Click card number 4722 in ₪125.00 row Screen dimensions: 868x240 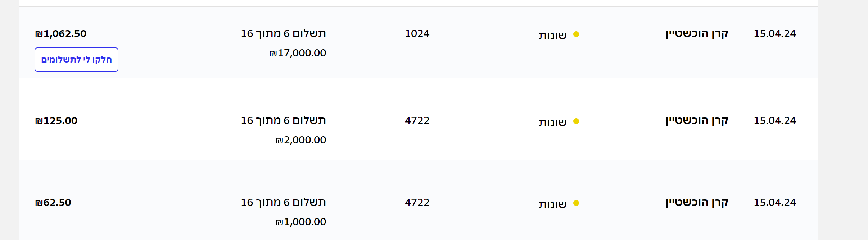pos(417,121)
